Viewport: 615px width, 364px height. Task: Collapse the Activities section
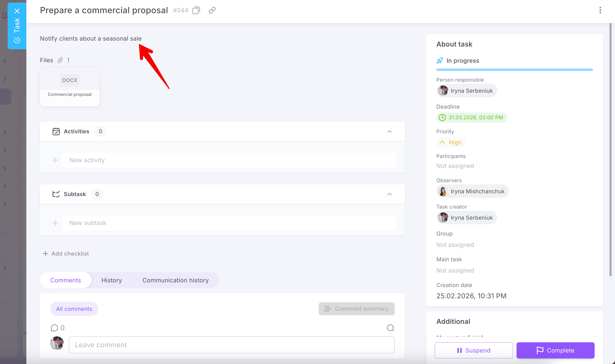tap(389, 131)
